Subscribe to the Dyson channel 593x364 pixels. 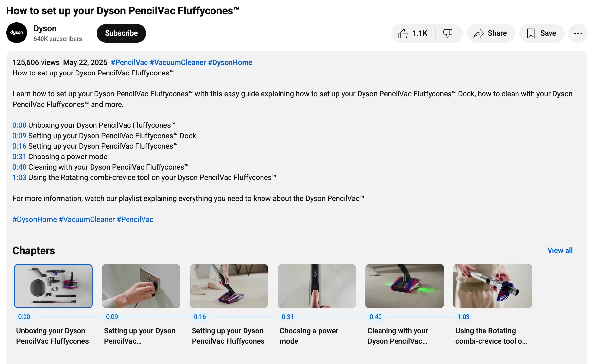[x=121, y=33]
